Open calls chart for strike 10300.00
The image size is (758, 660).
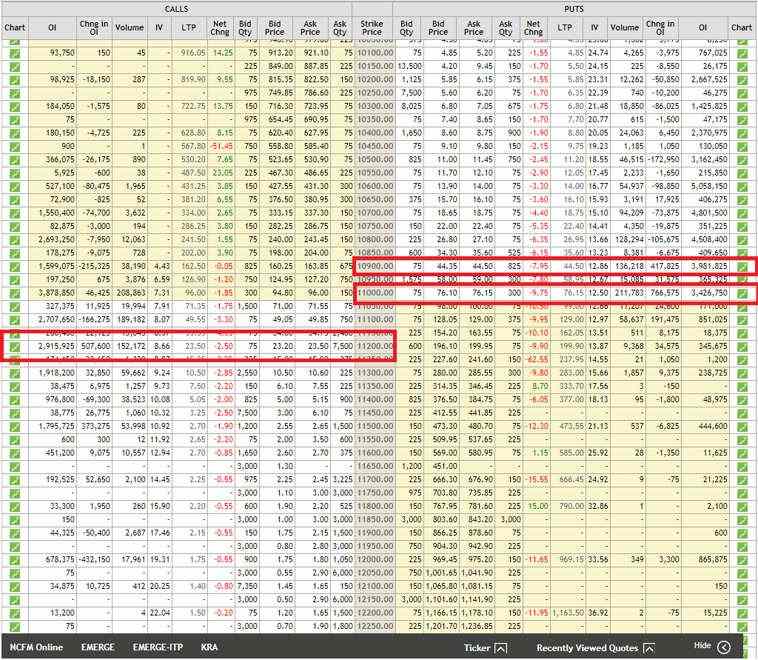pyautogui.click(x=15, y=107)
